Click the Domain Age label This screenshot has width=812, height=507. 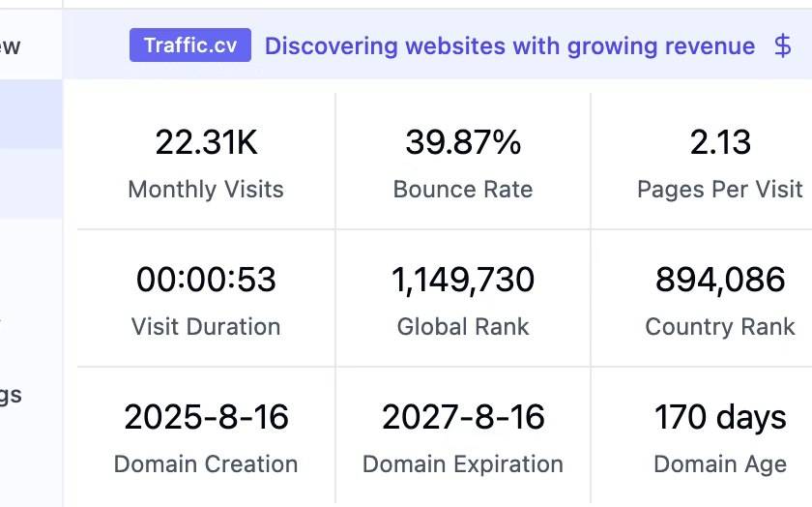[x=720, y=464]
